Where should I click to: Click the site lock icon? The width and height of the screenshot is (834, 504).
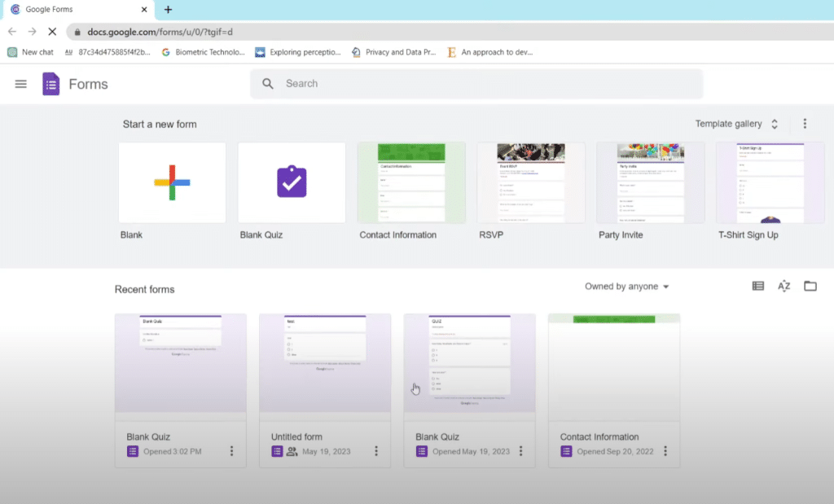point(77,32)
